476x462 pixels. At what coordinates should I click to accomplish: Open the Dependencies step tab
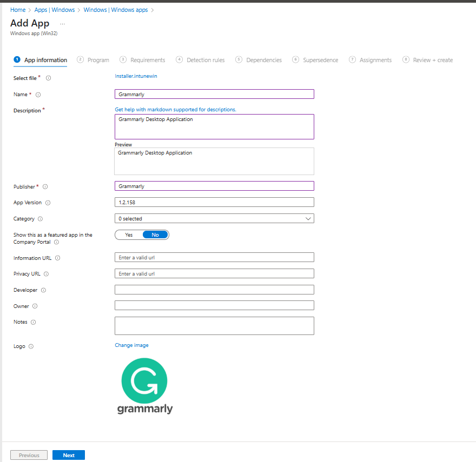tap(259, 60)
